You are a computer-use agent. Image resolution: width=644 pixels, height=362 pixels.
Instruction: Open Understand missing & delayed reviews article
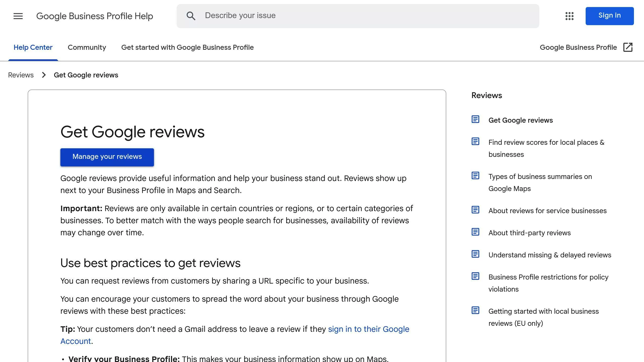550,255
